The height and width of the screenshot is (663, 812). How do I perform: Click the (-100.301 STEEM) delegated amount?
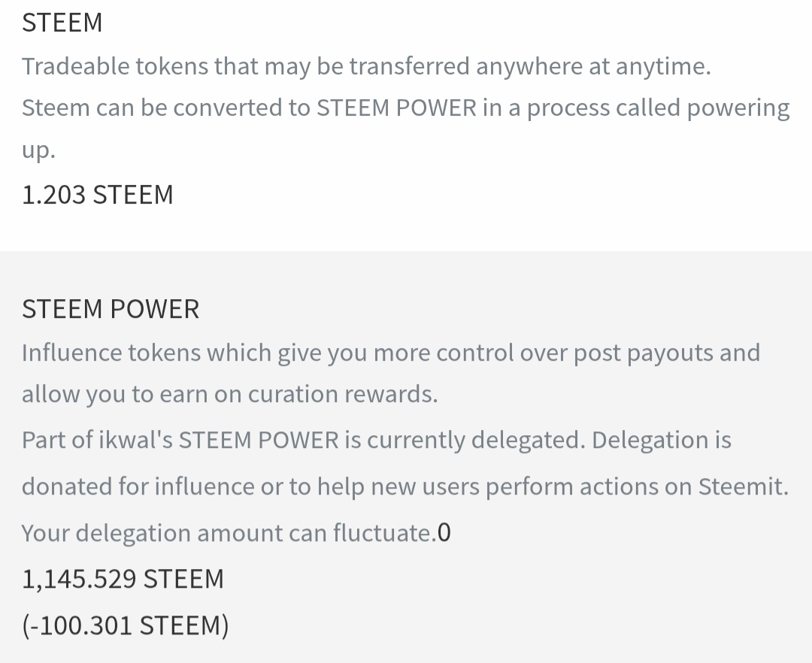point(126,625)
